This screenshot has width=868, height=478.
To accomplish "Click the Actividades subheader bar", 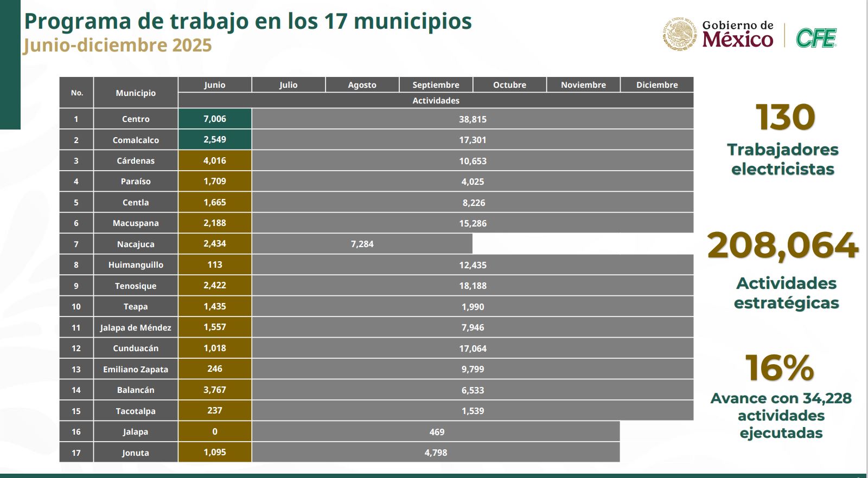I will (x=436, y=100).
